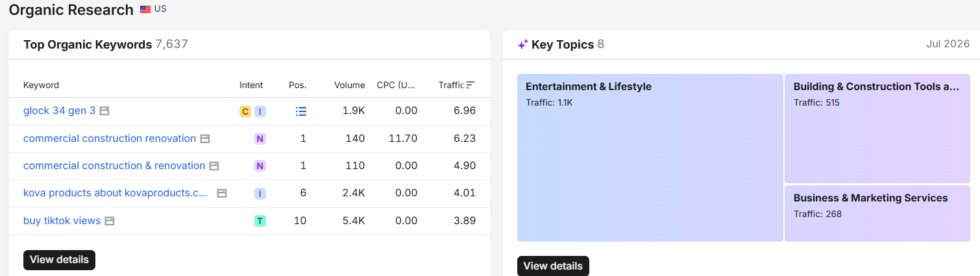Click volume value 1.9K
Image resolution: width=980 pixels, height=276 pixels.
point(354,111)
